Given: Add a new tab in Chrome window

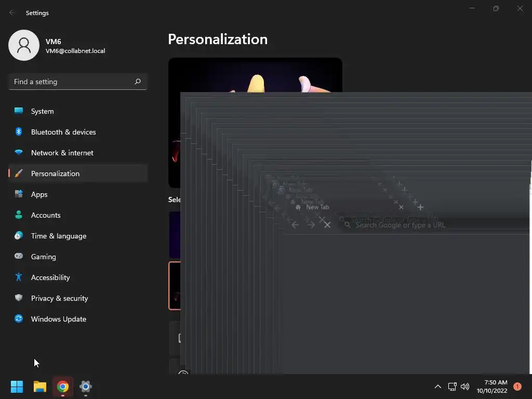Looking at the screenshot, I should (420, 207).
